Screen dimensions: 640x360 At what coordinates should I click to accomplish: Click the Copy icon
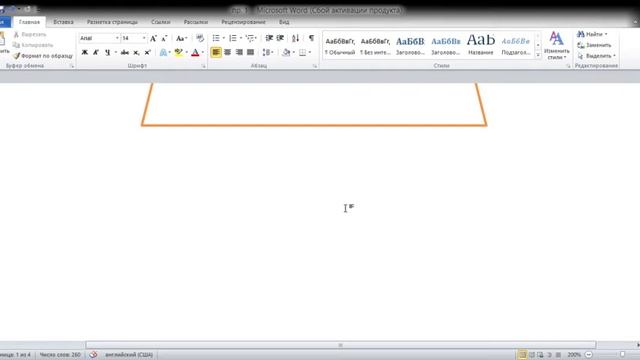pyautogui.click(x=16, y=45)
